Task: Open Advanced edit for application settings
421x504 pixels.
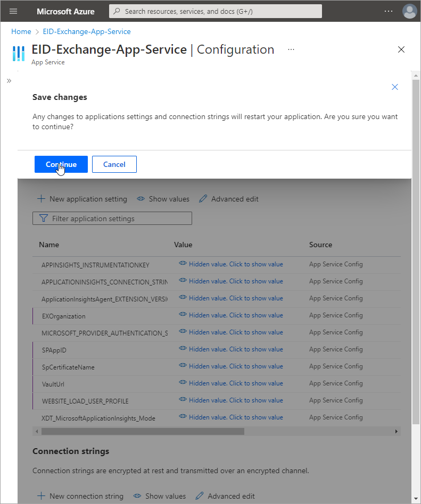Action: tap(229, 199)
